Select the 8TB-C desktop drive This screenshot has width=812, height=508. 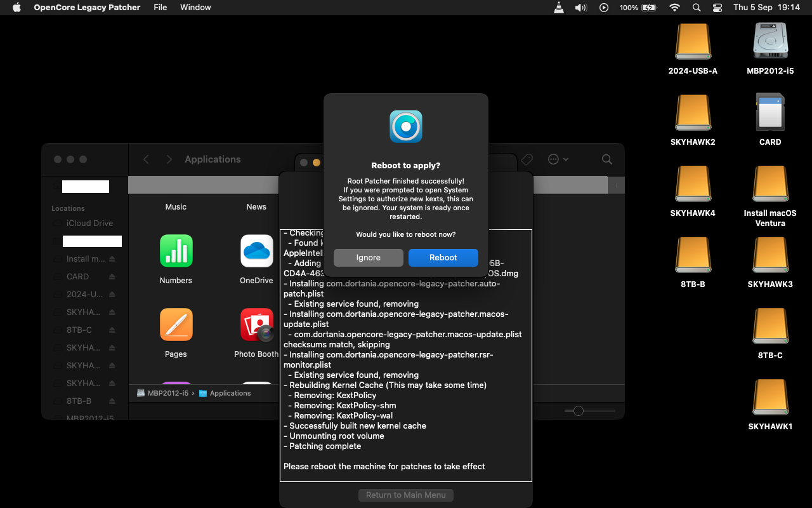(x=770, y=326)
